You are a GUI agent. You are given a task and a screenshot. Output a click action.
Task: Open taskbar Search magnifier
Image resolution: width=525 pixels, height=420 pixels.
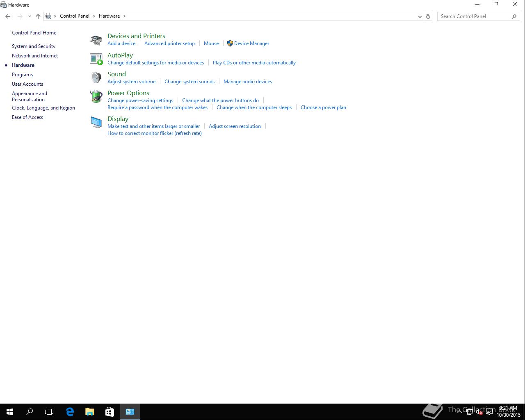(x=30, y=412)
